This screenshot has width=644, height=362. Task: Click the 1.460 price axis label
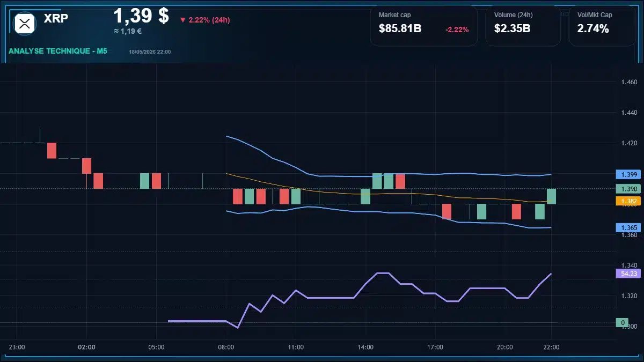[628, 82]
